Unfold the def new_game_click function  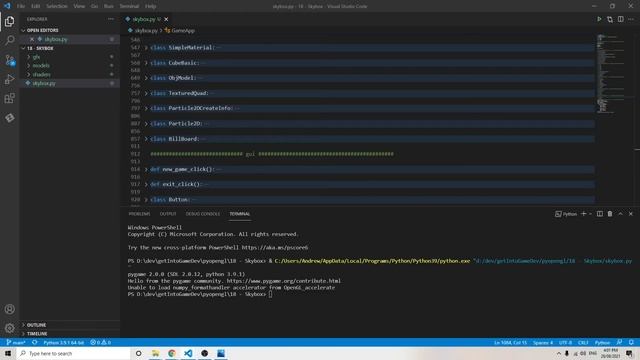[x=146, y=169]
